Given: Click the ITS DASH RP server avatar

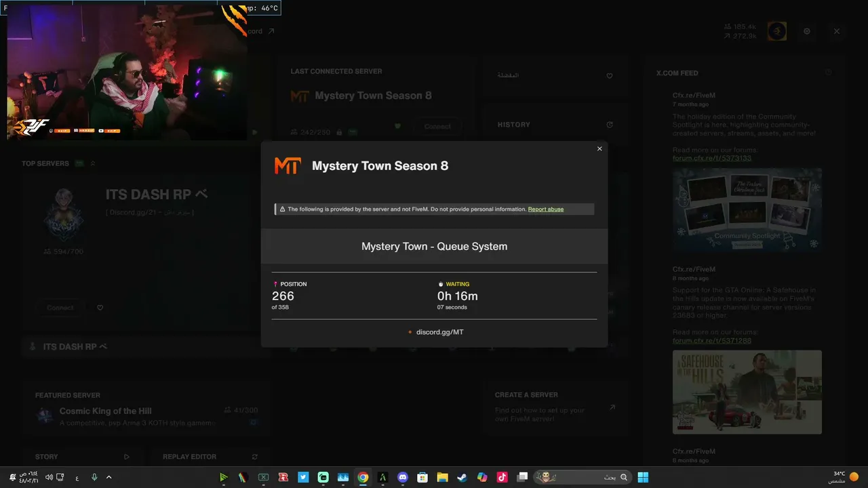Looking at the screenshot, I should pos(63,215).
